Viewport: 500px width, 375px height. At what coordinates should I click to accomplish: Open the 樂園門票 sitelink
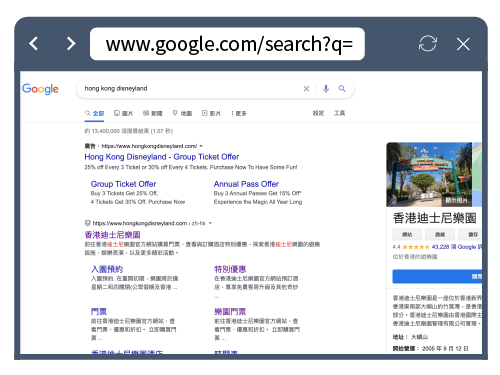[230, 312]
